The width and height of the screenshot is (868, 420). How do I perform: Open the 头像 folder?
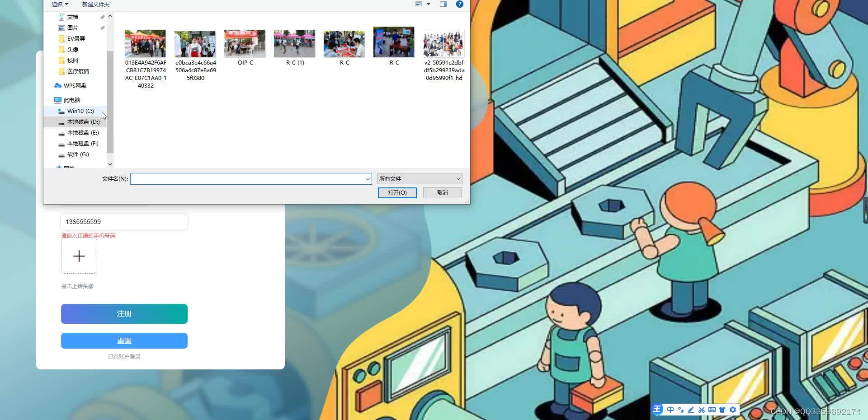(72, 50)
